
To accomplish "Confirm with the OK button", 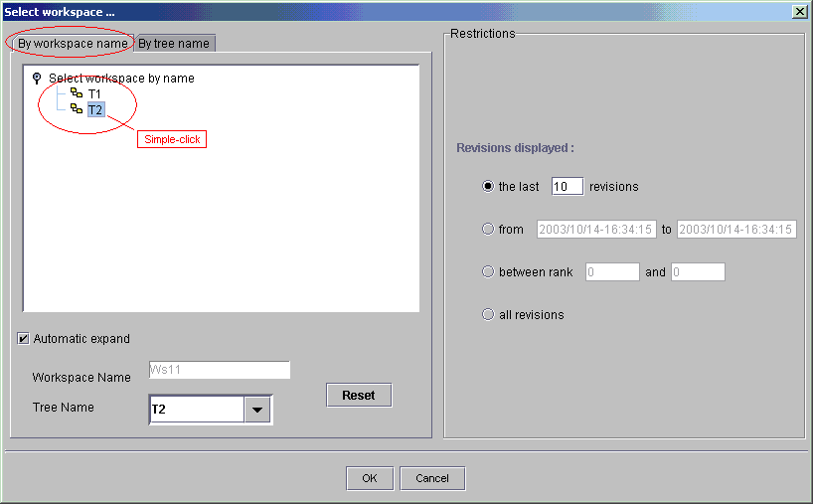I will pyautogui.click(x=370, y=478).
